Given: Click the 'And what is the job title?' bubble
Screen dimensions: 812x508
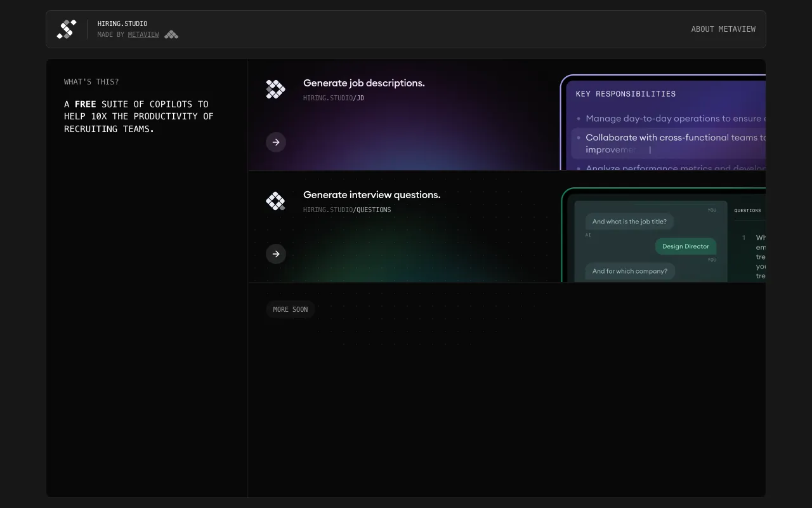Looking at the screenshot, I should pos(629,222).
